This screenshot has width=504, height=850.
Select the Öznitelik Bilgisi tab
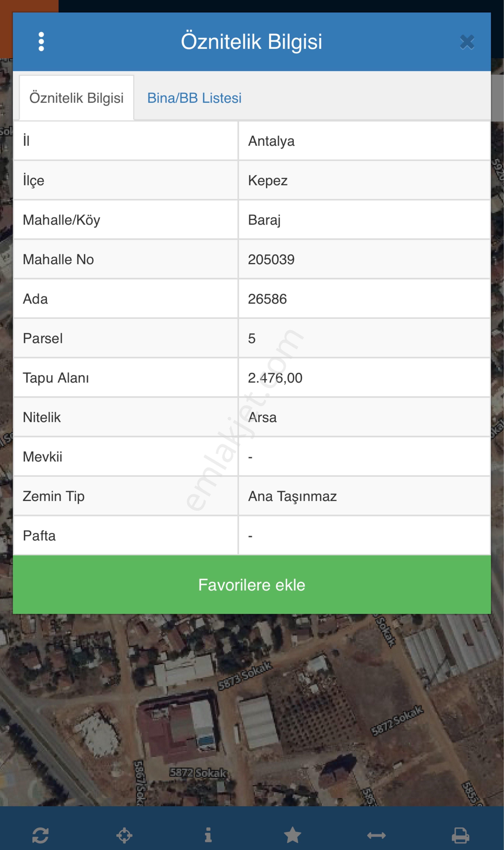click(x=77, y=98)
